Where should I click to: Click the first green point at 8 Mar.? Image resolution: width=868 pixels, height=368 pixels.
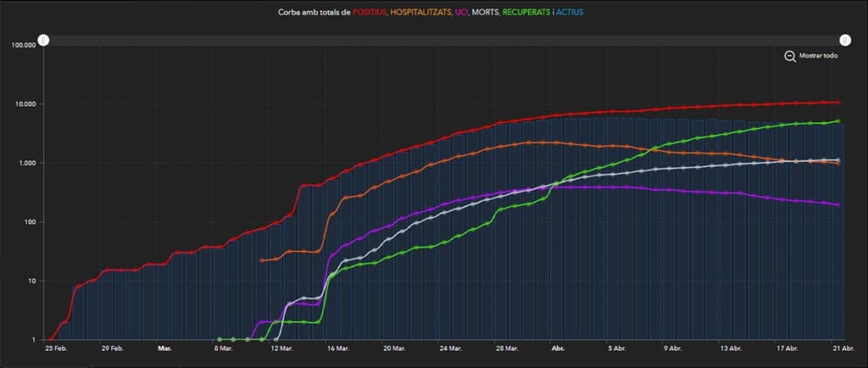[220, 339]
